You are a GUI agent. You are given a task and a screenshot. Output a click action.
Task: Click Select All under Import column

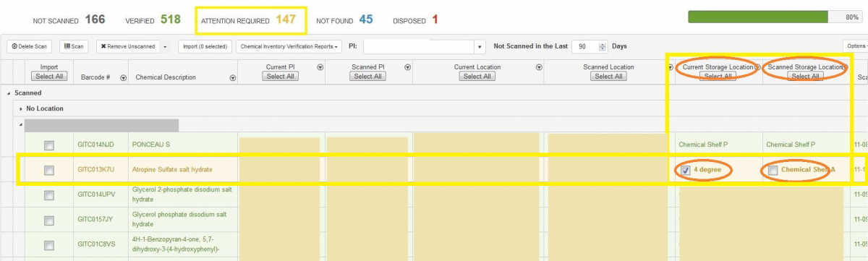pos(49,77)
